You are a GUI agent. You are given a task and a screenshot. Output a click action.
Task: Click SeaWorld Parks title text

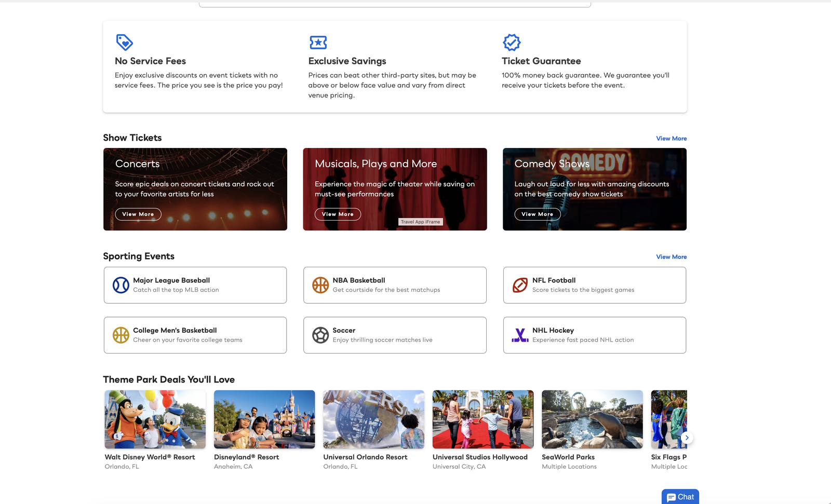[568, 457]
